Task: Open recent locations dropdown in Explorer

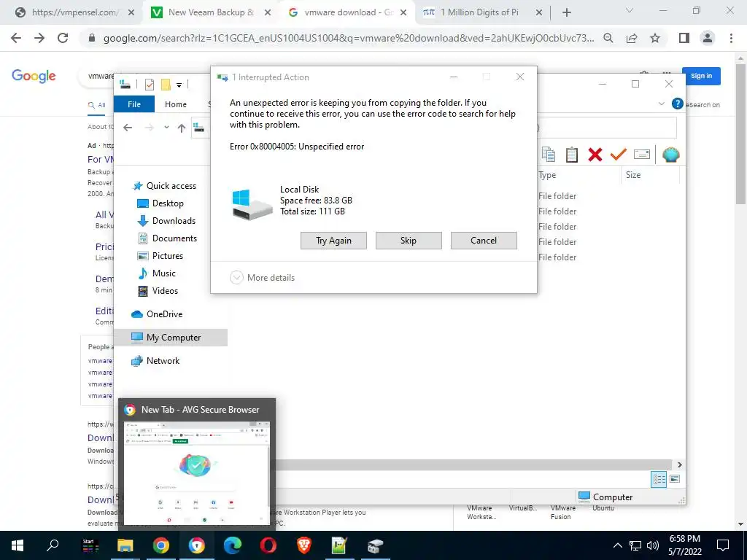Action: [x=166, y=128]
